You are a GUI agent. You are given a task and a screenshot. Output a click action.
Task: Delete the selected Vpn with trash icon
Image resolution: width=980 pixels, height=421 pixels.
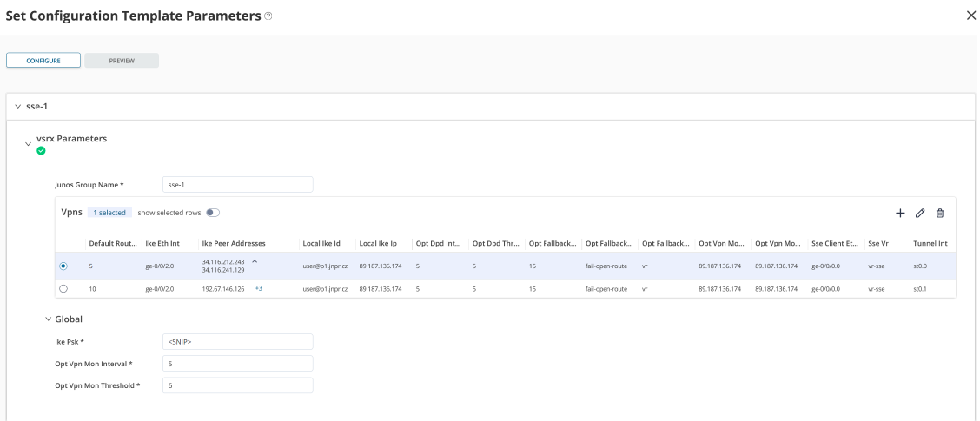pos(939,213)
